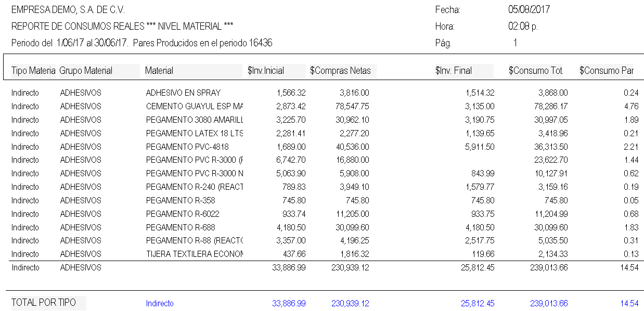Click the PEGAMENTO R-358 material name
The width and height of the screenshot is (644, 311).
coord(181,201)
